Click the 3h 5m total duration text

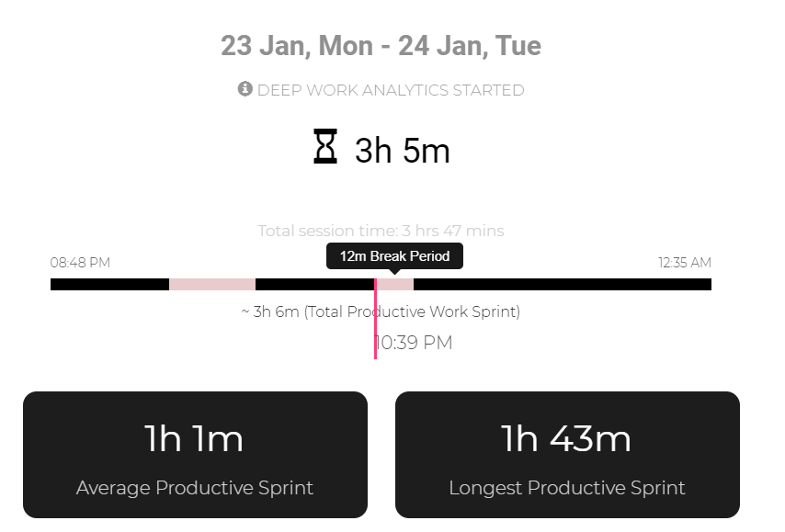pos(403,150)
